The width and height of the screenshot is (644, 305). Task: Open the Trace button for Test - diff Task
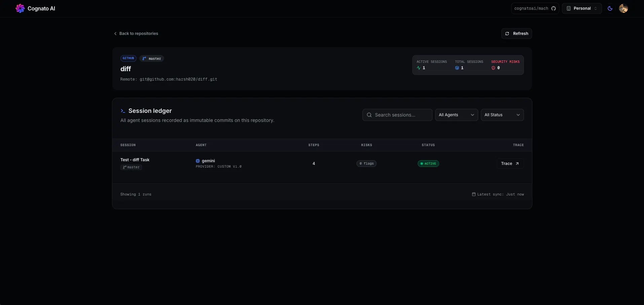coord(510,164)
